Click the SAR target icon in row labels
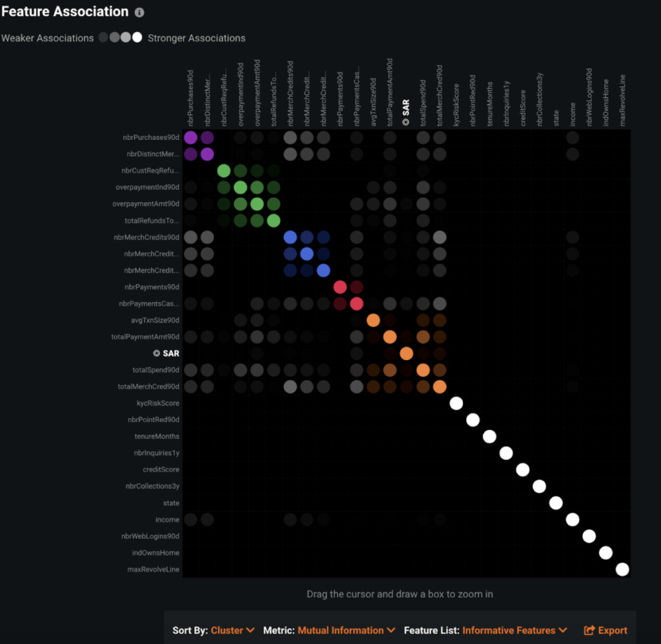The height and width of the screenshot is (644, 661). [x=156, y=353]
